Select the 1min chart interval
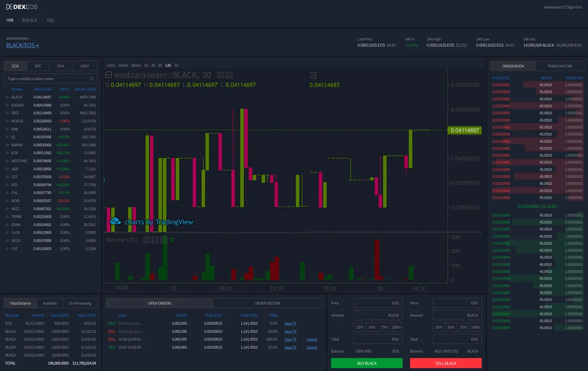The image size is (588, 371). [x=111, y=65]
